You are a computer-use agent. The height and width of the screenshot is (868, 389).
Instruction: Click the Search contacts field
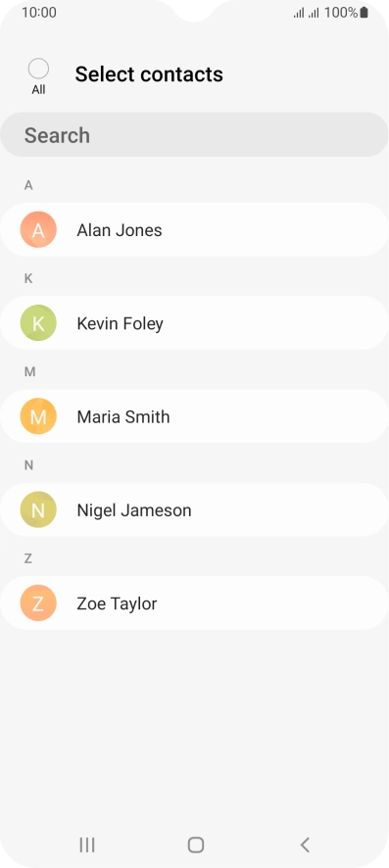pos(194,134)
